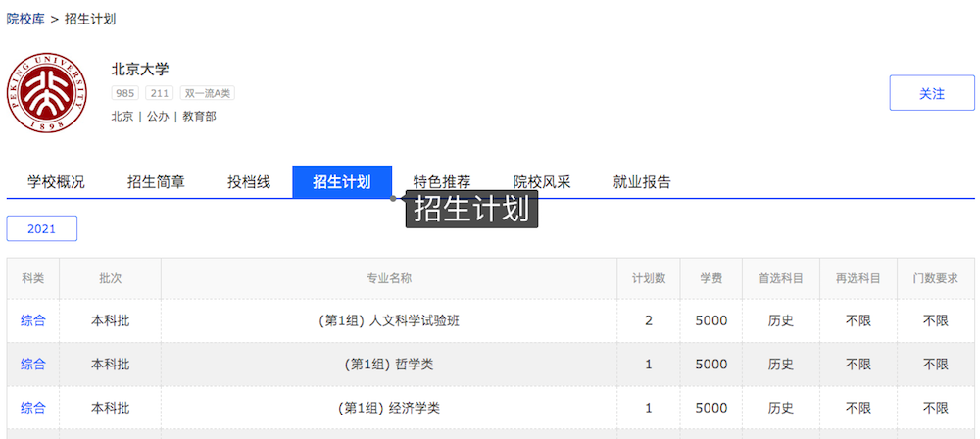Open 综合 link in 人文科学试验班 row
980x439 pixels.
(33, 320)
